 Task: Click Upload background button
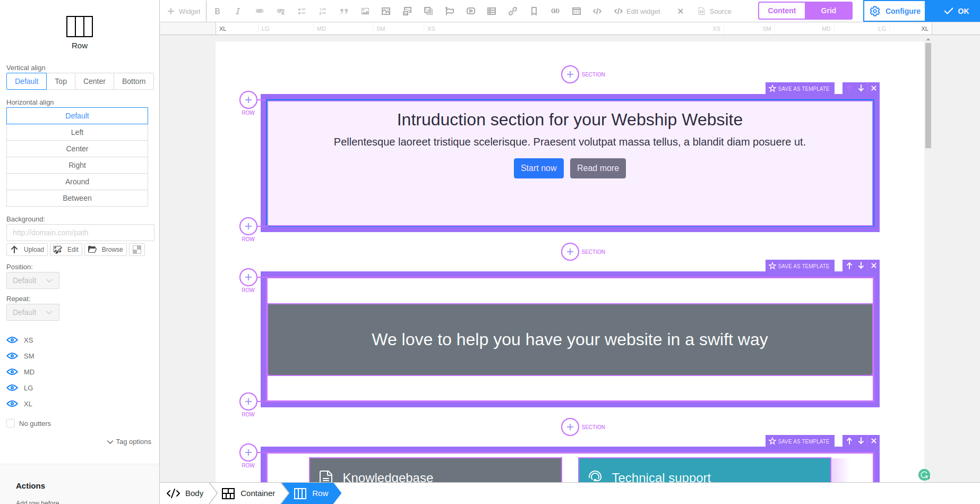pyautogui.click(x=27, y=250)
